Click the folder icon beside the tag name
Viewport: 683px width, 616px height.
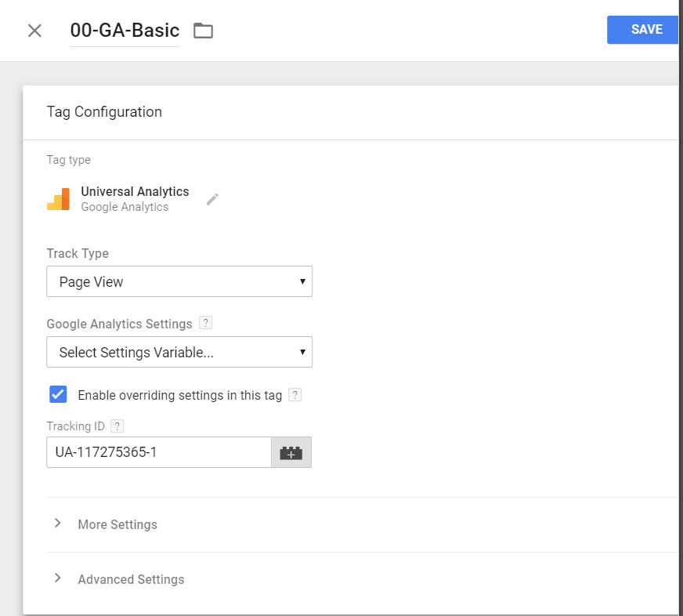click(x=203, y=31)
